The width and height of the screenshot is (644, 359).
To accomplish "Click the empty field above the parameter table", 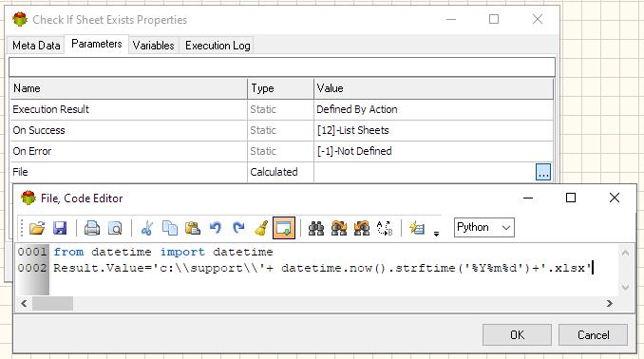I will point(282,66).
